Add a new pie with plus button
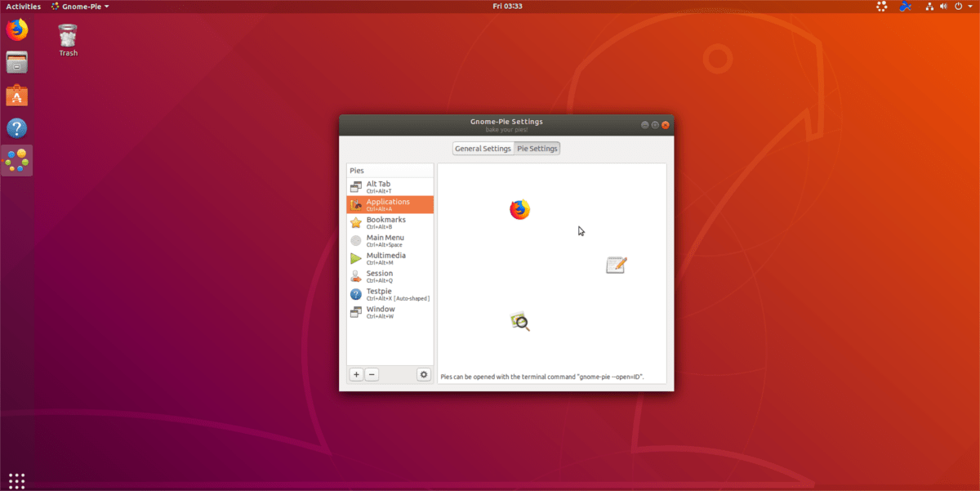This screenshot has height=491, width=980. coord(356,374)
